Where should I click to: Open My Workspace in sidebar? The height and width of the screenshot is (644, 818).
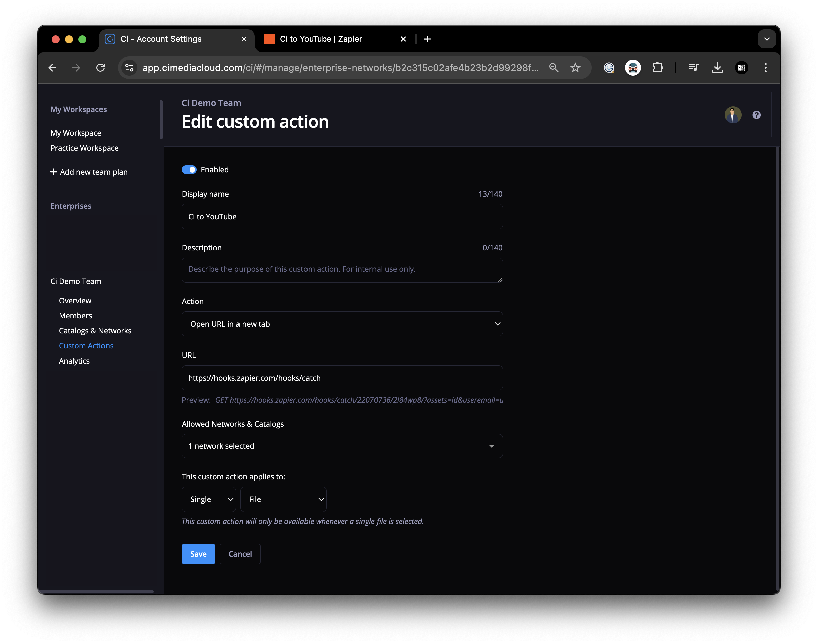pos(76,133)
